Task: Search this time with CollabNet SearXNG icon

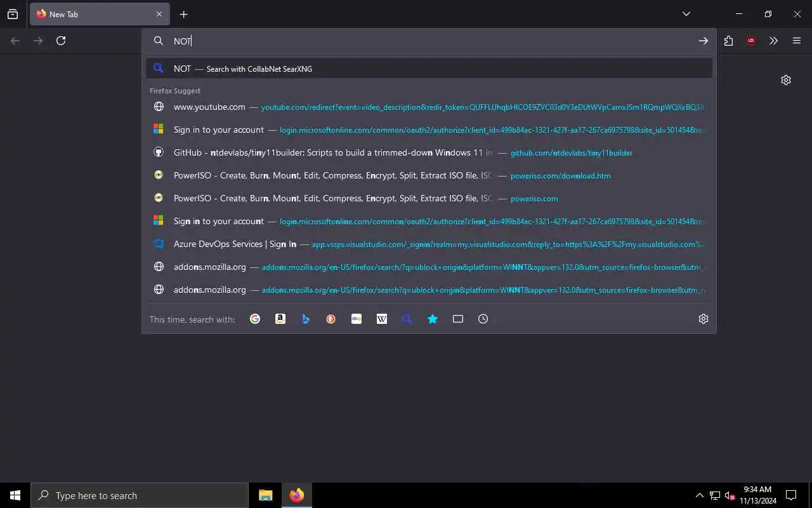Action: pos(407,319)
